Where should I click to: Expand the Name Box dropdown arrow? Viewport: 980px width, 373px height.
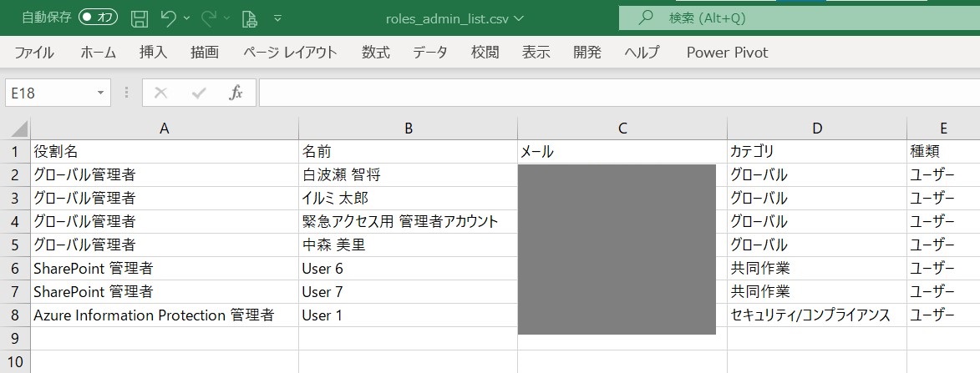(100, 93)
